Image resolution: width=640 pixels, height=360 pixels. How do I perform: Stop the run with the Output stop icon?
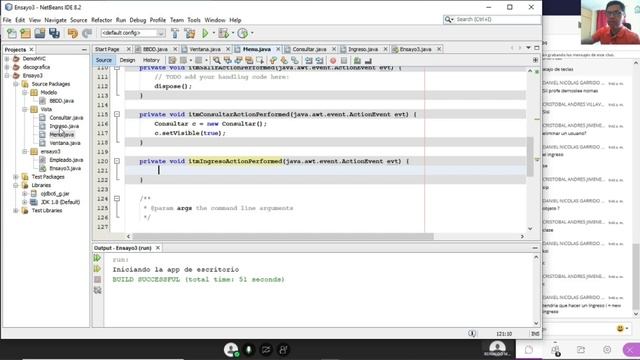click(97, 279)
